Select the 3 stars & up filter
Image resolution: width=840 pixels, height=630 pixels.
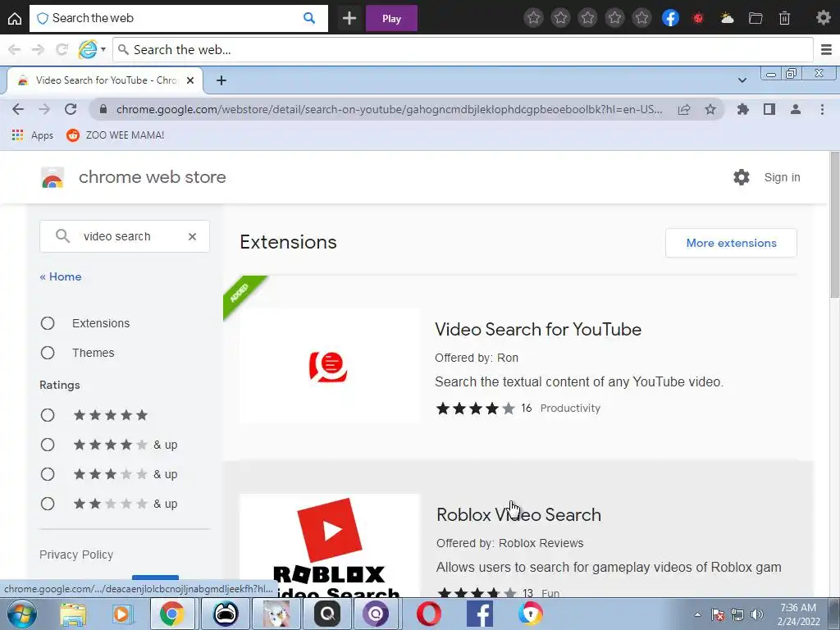[x=48, y=474]
